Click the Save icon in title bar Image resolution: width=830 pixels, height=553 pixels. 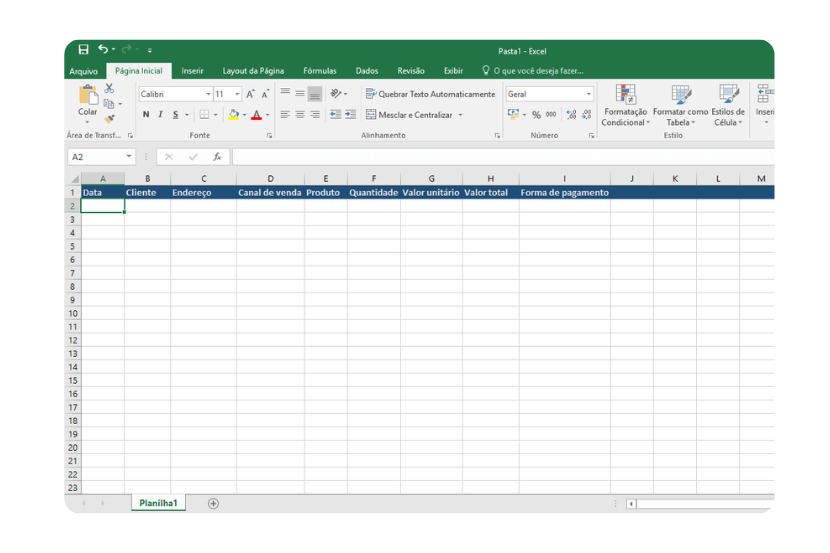[84, 50]
